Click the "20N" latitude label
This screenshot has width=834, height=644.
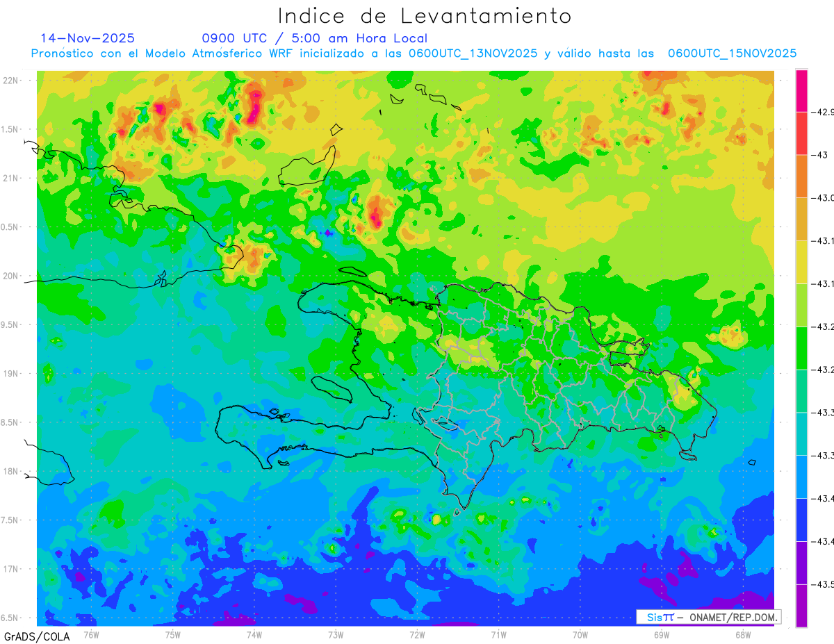click(12, 276)
